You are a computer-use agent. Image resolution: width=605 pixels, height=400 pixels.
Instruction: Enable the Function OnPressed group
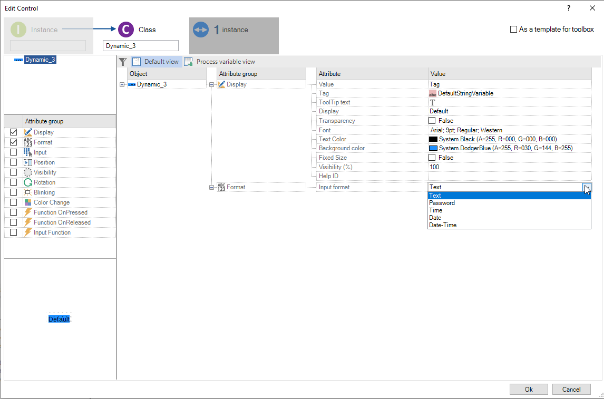(x=14, y=213)
